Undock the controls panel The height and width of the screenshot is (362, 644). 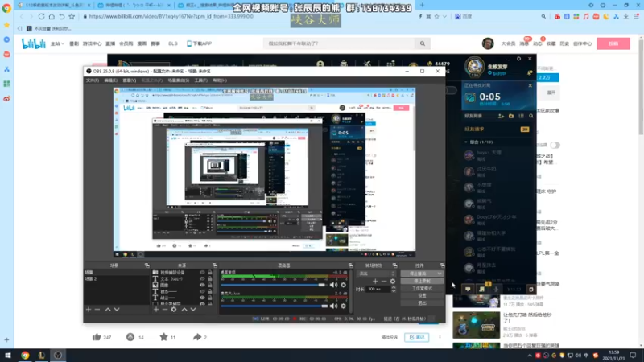[x=442, y=265]
